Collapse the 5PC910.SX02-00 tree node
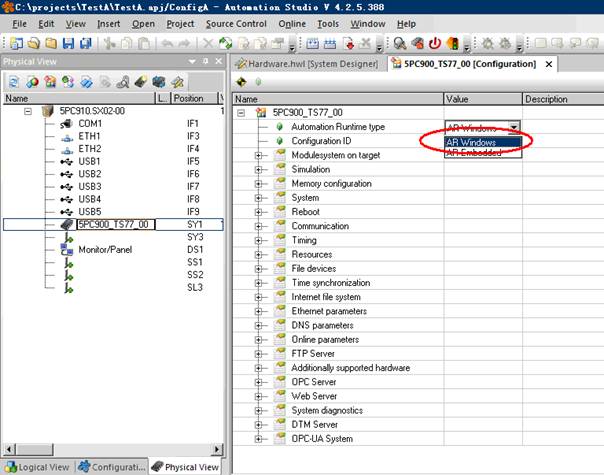The width and height of the screenshot is (604, 475). [x=28, y=111]
